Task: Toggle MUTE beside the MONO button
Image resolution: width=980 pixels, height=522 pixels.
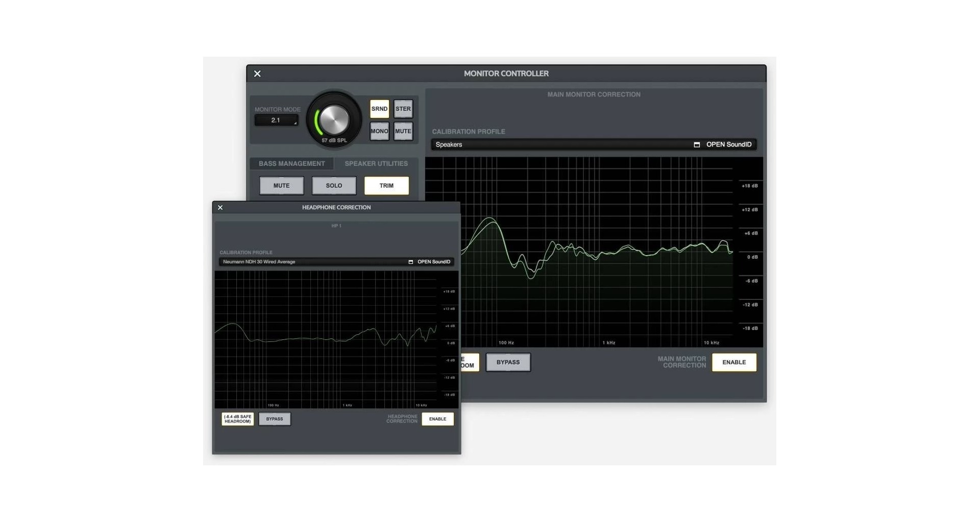Action: 403,131
